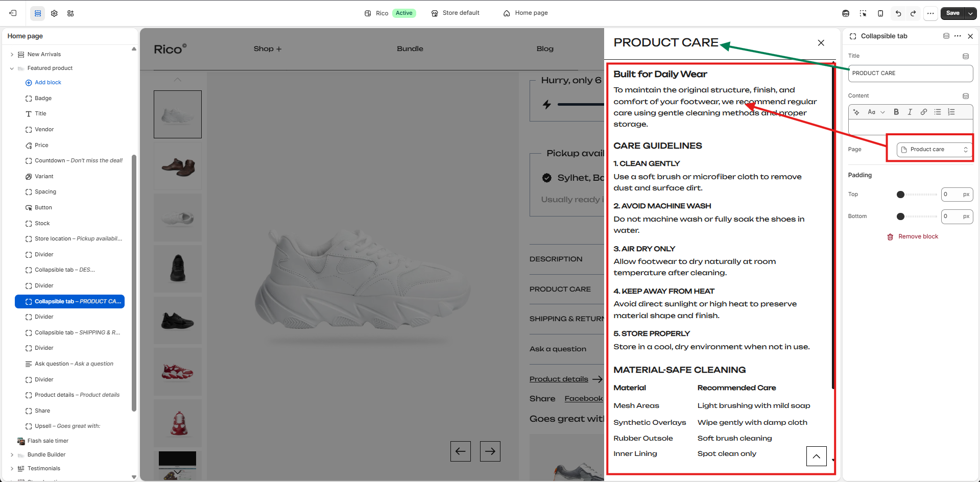
Task: Select the Ask question block
Action: pyautogui.click(x=70, y=364)
